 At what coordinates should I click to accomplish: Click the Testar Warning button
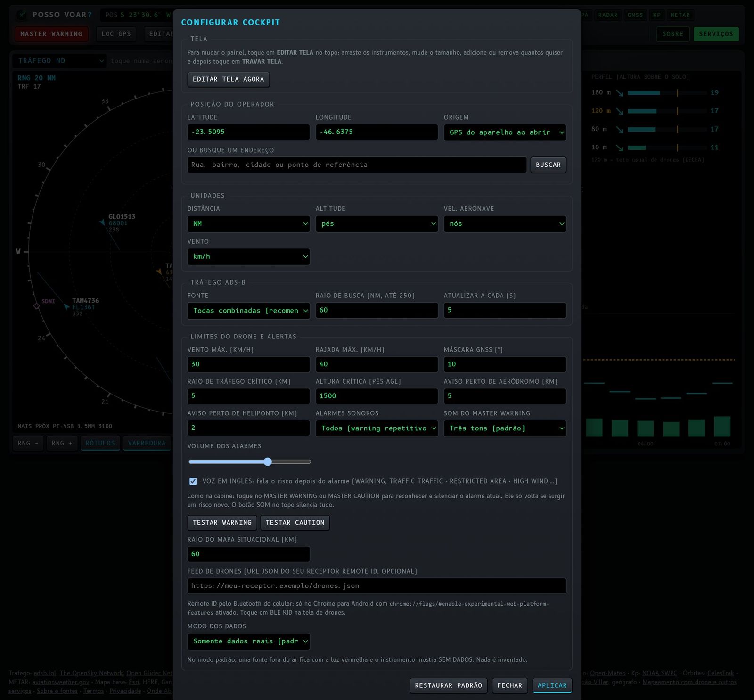coord(222,523)
